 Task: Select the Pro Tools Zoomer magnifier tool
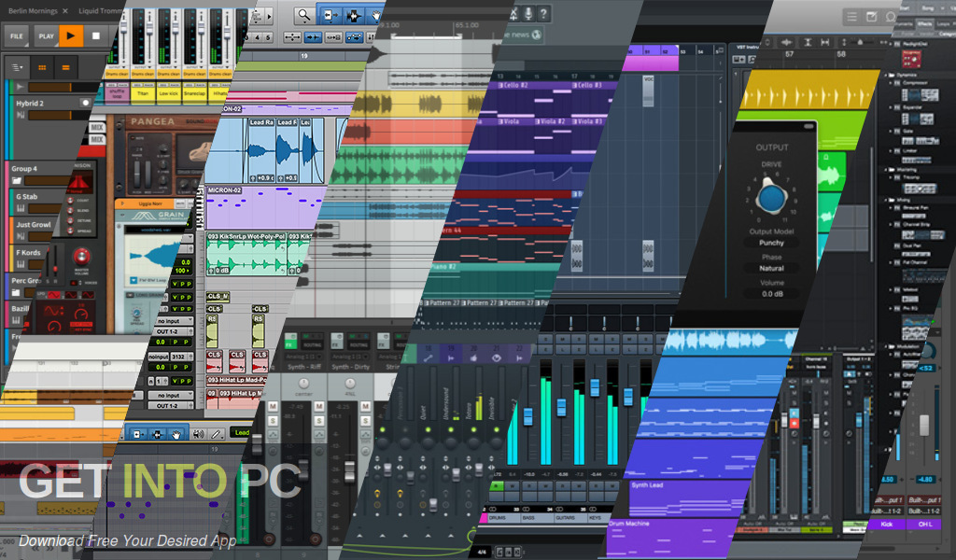(303, 15)
